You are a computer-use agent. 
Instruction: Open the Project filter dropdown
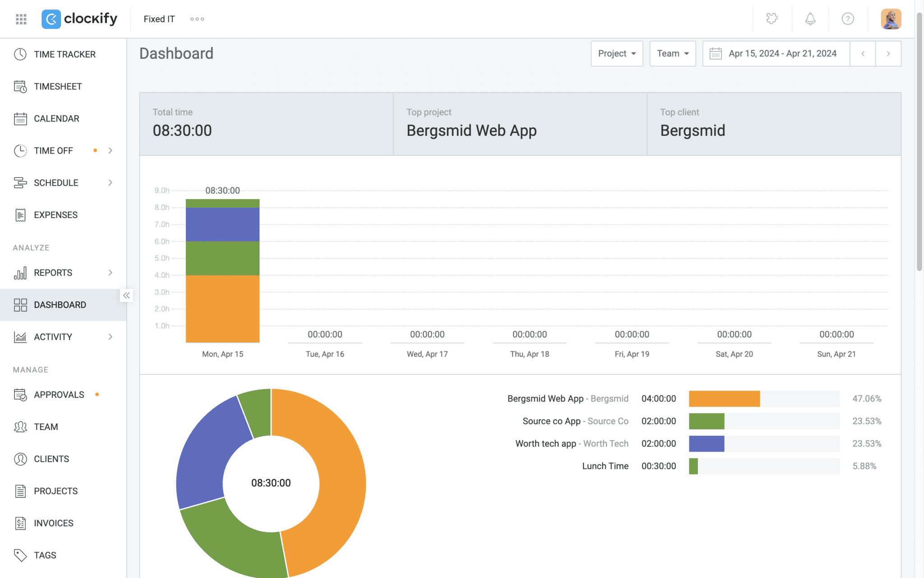click(x=616, y=53)
